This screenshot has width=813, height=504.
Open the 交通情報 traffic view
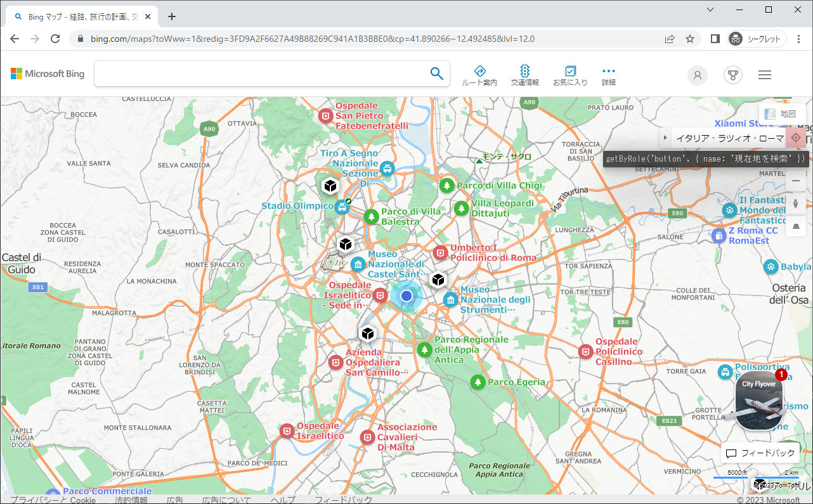(x=525, y=75)
